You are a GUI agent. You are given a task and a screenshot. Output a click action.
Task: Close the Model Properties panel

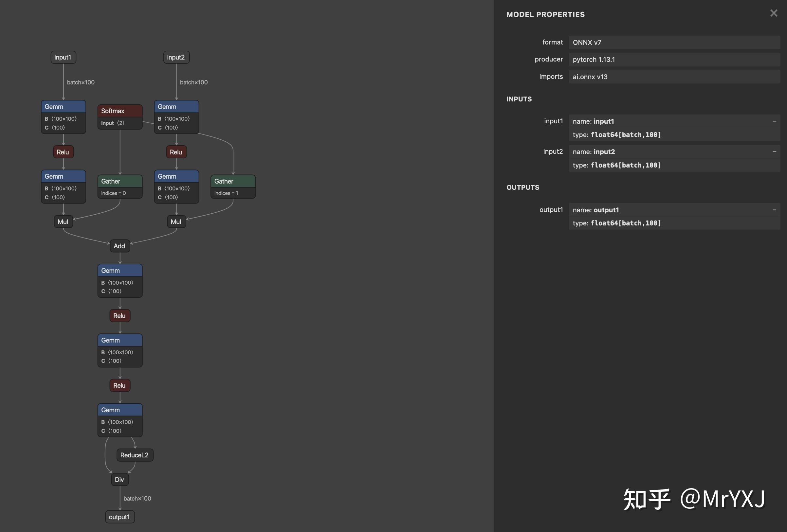coord(774,13)
